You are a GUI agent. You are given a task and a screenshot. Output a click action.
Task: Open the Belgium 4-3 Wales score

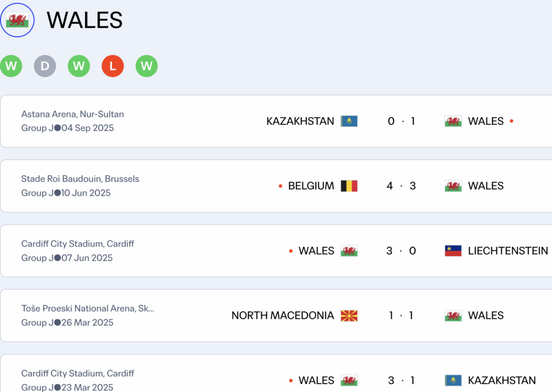401,186
